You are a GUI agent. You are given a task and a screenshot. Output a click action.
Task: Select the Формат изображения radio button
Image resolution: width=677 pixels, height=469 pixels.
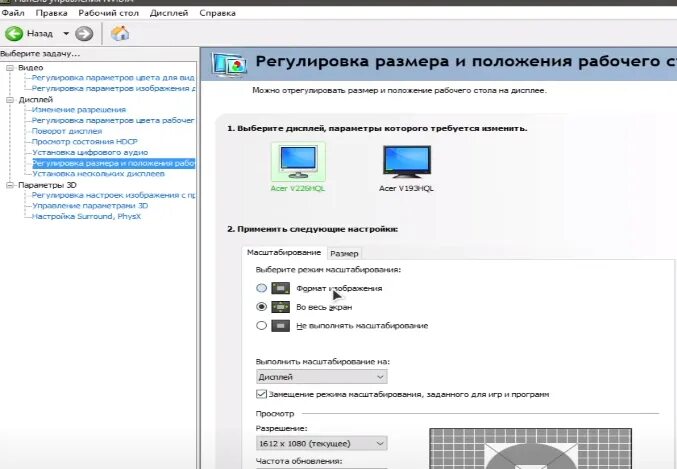[261, 288]
